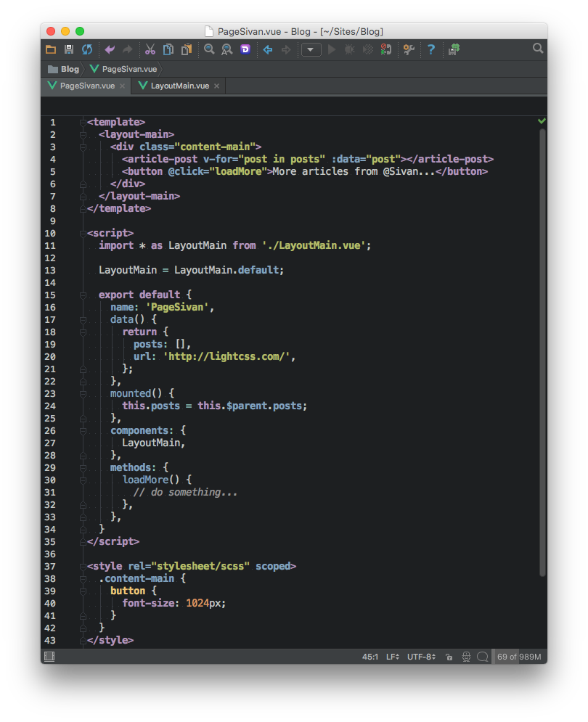Open the run configuration dropdown
588x722 pixels.
[x=311, y=49]
